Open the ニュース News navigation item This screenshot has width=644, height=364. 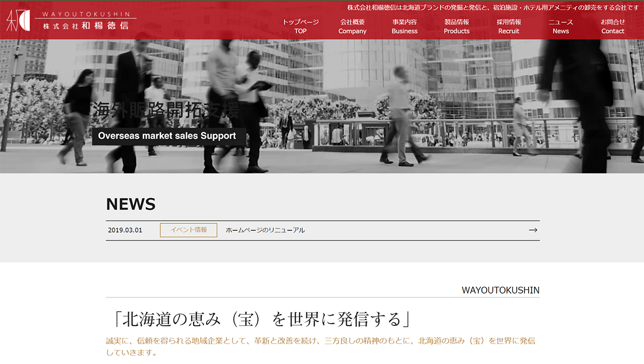[560, 26]
